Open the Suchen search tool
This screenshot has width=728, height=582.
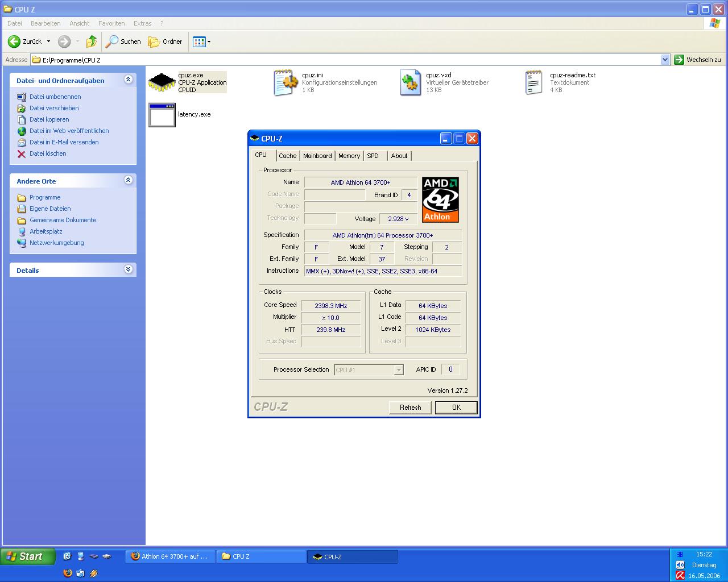[123, 41]
